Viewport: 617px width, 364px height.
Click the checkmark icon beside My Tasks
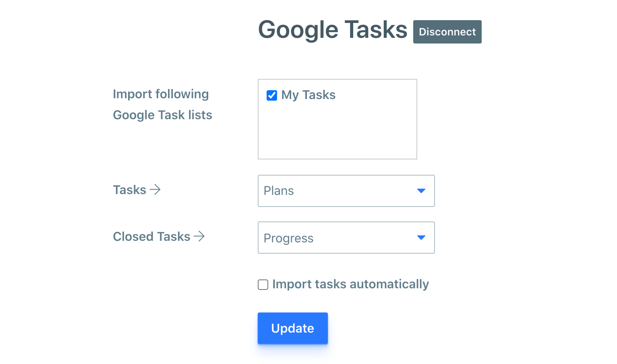point(271,95)
